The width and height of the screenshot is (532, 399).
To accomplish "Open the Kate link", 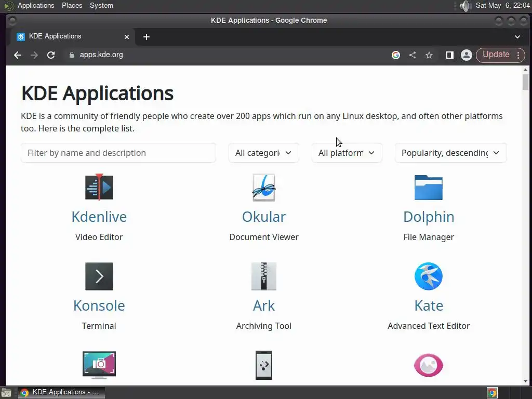I will [x=429, y=305].
